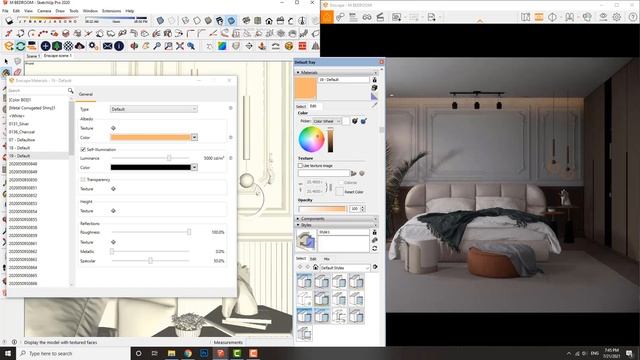Open Enscape about info icon
The image size is (640, 360).
(x=119, y=46)
